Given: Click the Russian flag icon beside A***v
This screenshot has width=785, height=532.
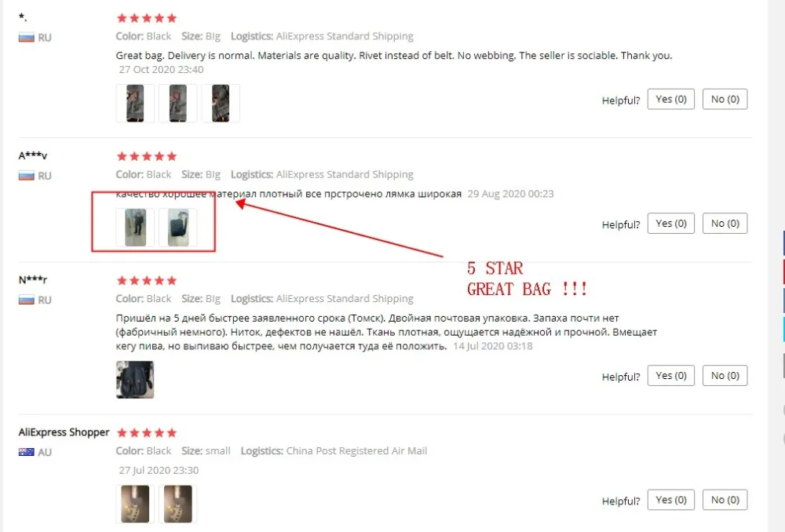Looking at the screenshot, I should pos(27,176).
